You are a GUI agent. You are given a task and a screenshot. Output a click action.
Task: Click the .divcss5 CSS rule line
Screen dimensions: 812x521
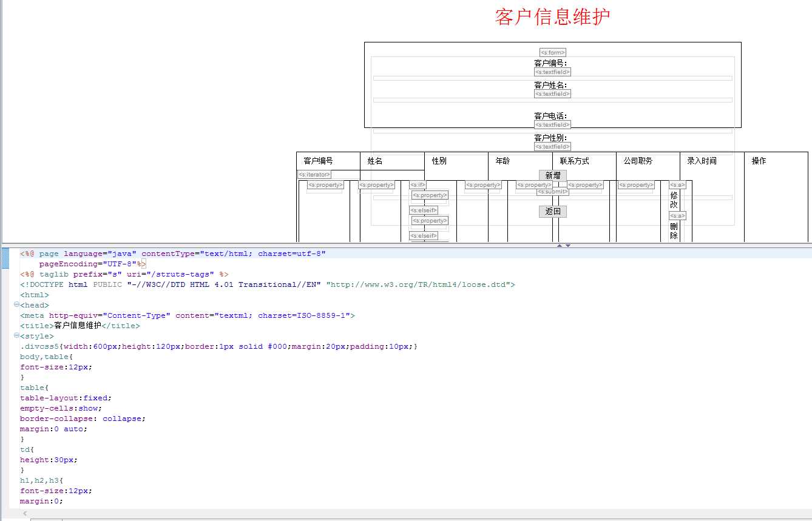(219, 346)
